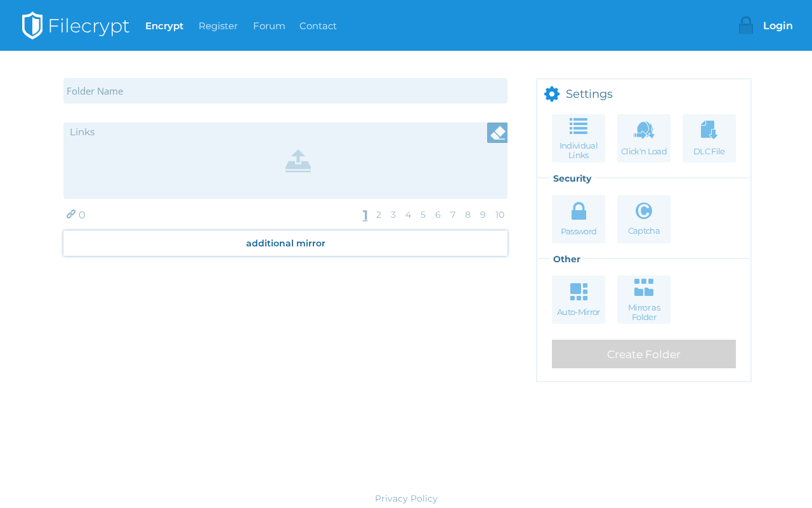Click the additional mirror button

pyautogui.click(x=285, y=243)
